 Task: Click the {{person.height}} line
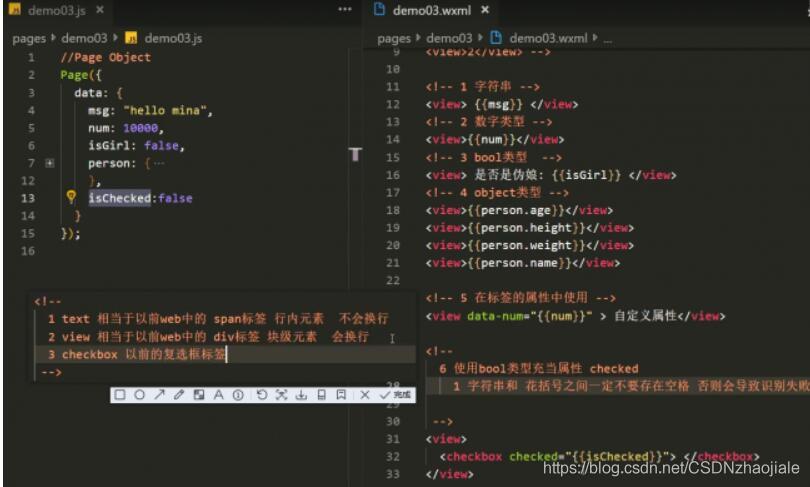(529, 228)
